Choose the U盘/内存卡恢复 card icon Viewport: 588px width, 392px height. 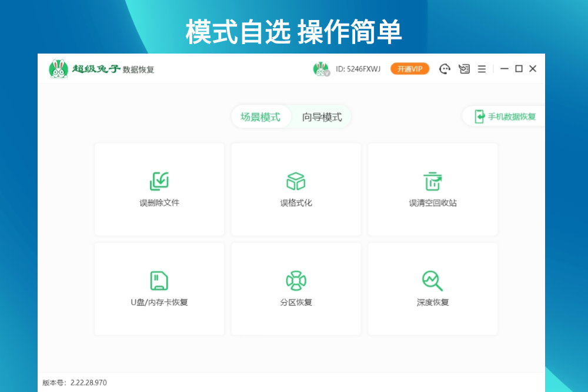point(159,281)
